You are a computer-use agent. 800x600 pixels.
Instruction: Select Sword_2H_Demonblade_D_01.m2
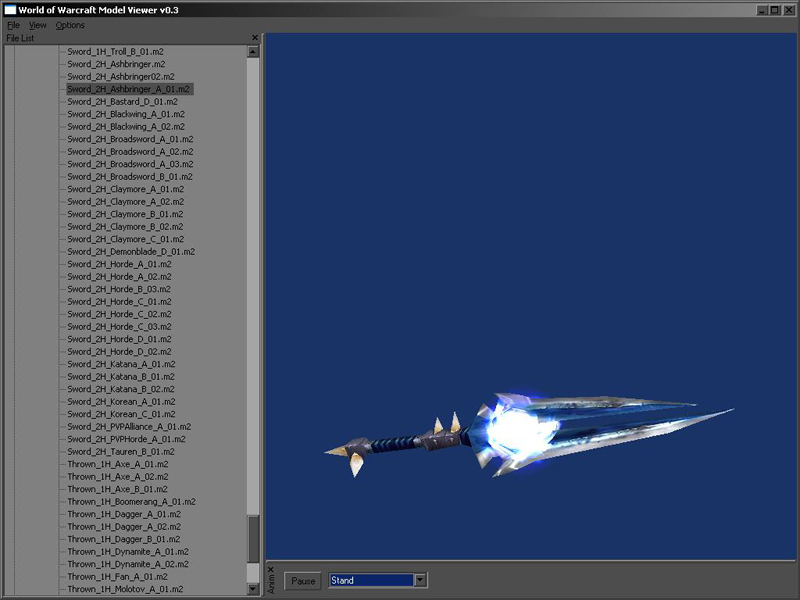point(131,252)
